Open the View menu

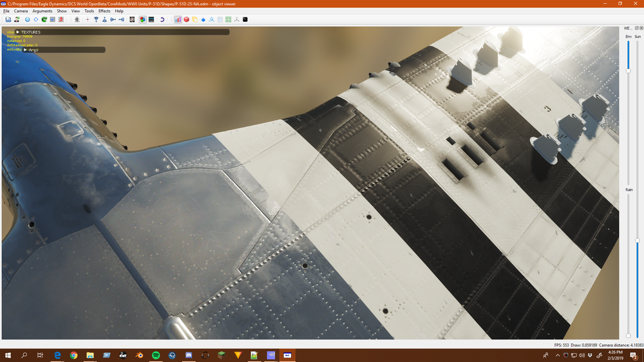tap(75, 11)
